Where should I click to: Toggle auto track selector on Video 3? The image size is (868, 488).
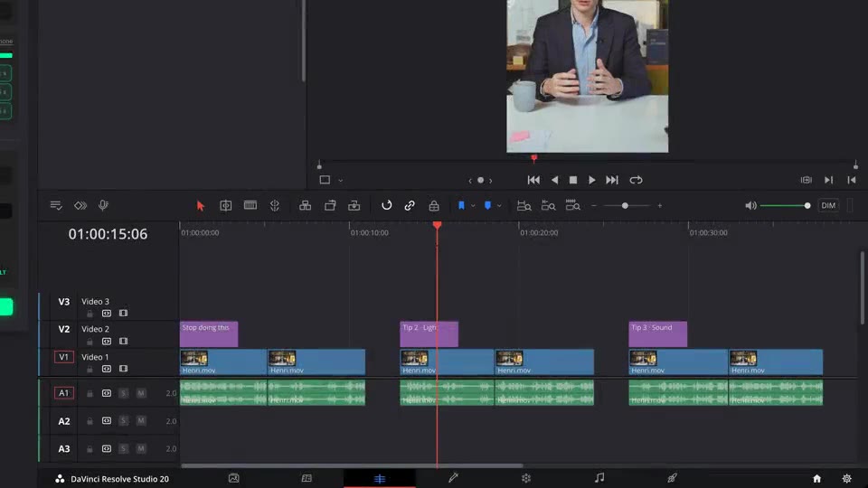pyautogui.click(x=107, y=314)
